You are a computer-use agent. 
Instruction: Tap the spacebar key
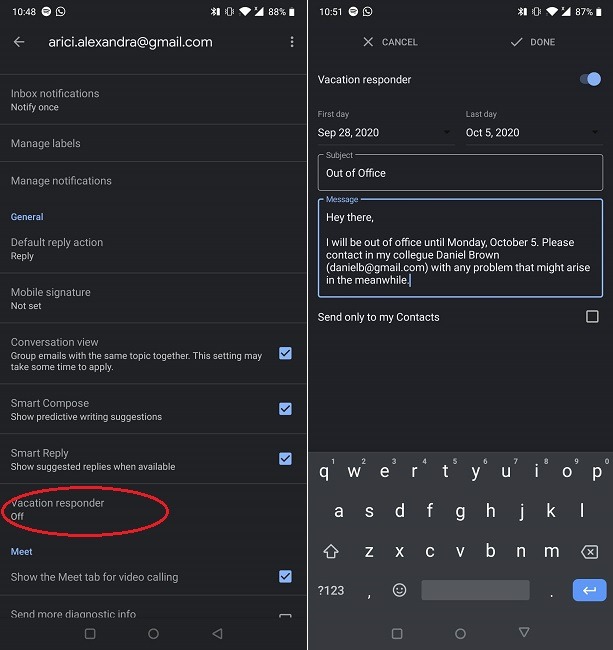pyautogui.click(x=475, y=590)
